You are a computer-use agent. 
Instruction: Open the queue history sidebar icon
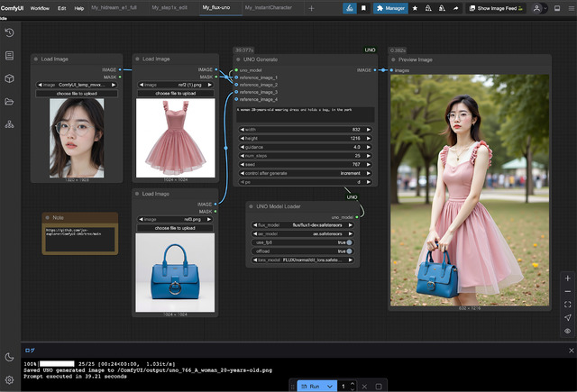point(10,32)
